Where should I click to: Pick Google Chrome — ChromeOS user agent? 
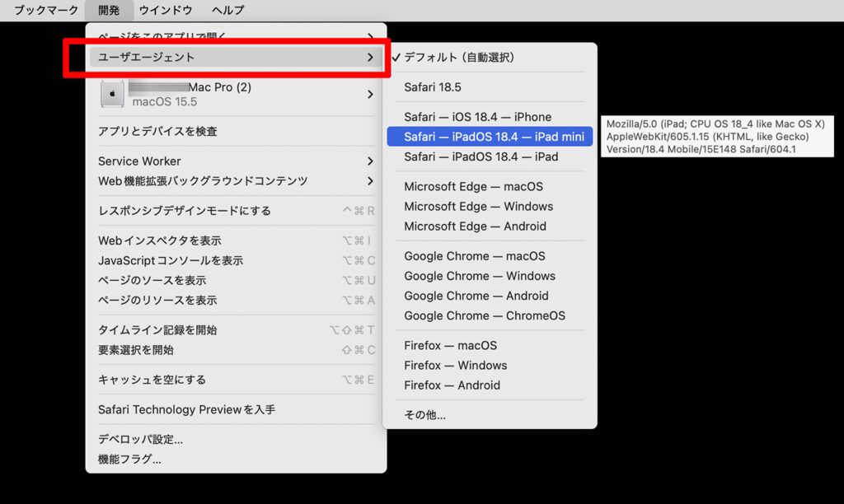(x=490, y=315)
